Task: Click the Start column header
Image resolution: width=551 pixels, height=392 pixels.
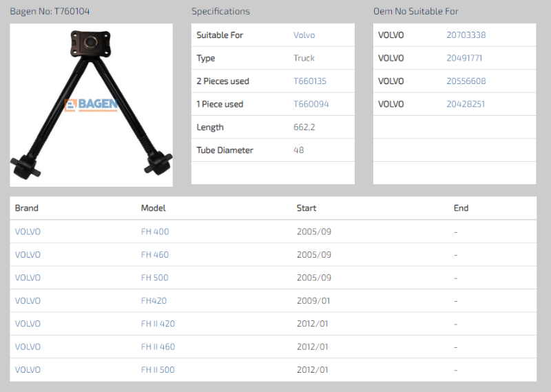Action: click(x=306, y=208)
